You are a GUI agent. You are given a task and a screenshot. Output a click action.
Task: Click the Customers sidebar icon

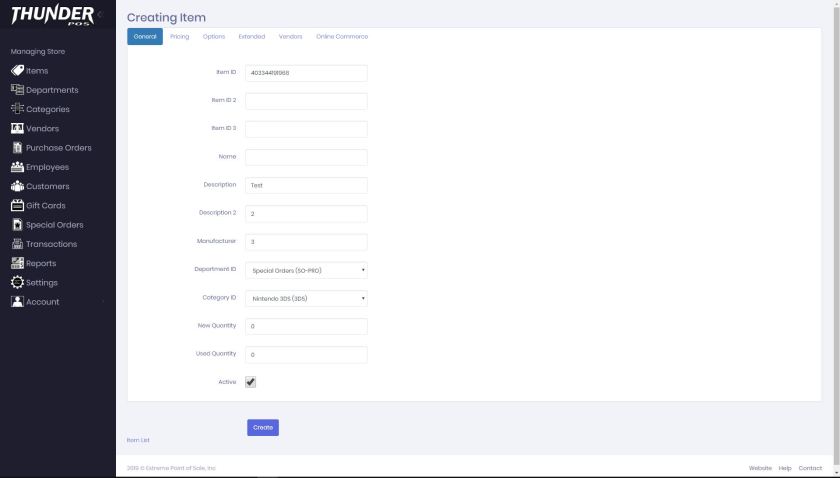17,186
